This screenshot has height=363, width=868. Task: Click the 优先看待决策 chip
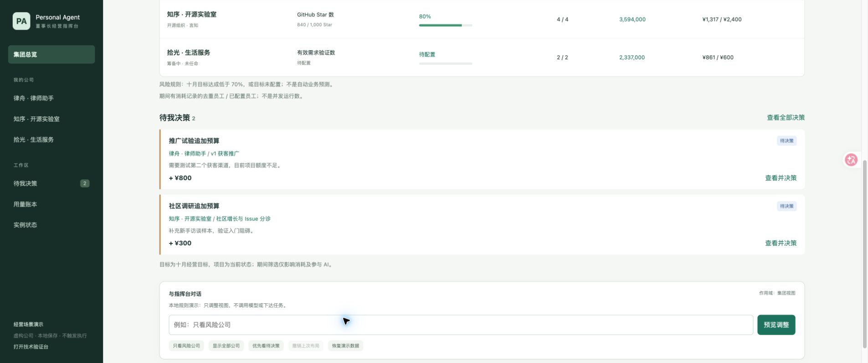[266, 346]
